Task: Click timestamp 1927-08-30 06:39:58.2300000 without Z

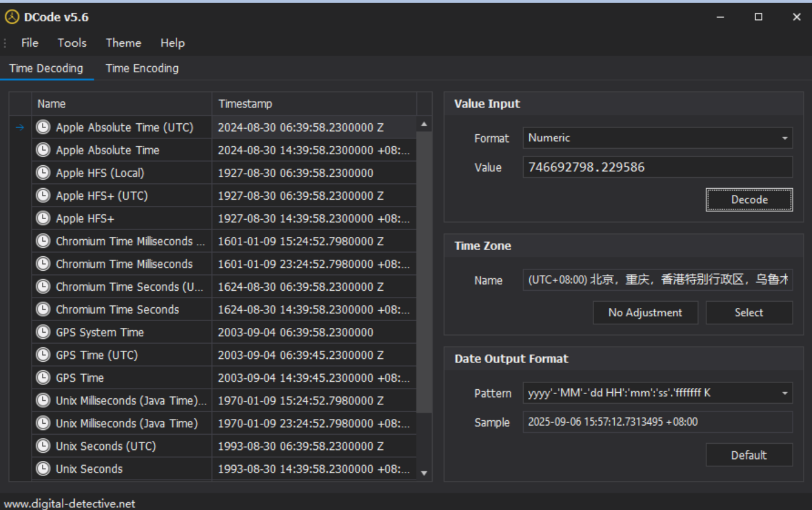Action: 296,173
